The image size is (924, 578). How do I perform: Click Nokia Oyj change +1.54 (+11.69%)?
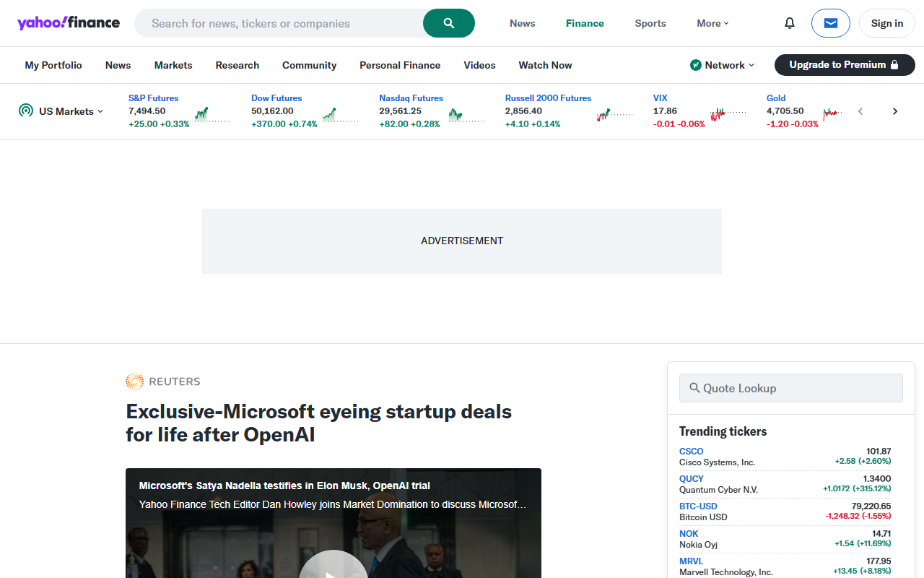point(863,543)
